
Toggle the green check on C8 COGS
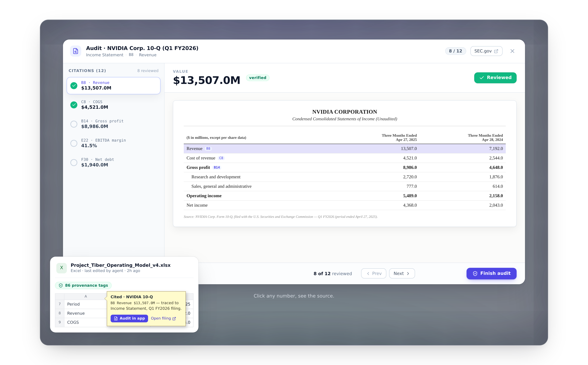tap(74, 105)
